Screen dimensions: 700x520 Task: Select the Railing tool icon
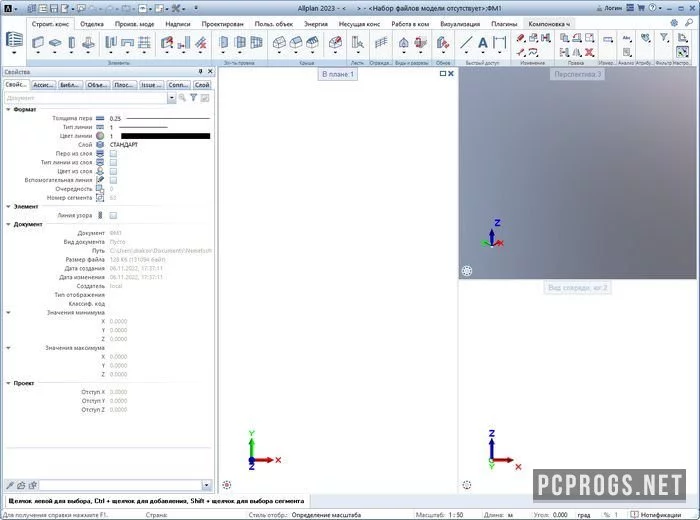point(381,42)
